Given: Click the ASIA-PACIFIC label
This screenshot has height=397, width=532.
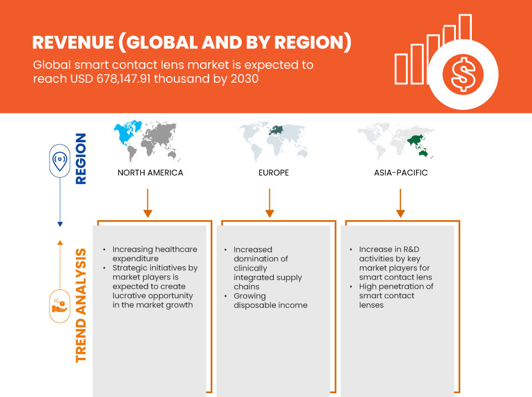Looking at the screenshot, I should pyautogui.click(x=400, y=173).
